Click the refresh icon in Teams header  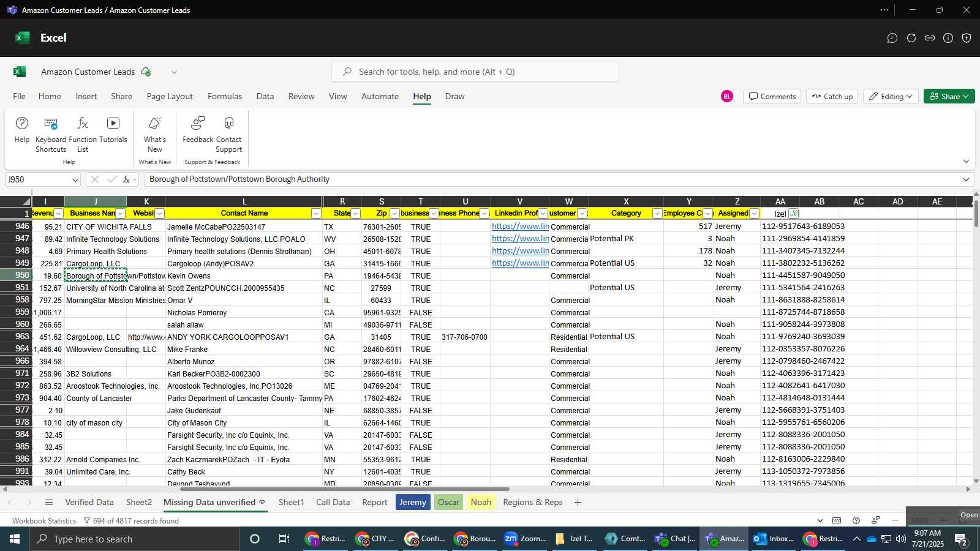911,38
